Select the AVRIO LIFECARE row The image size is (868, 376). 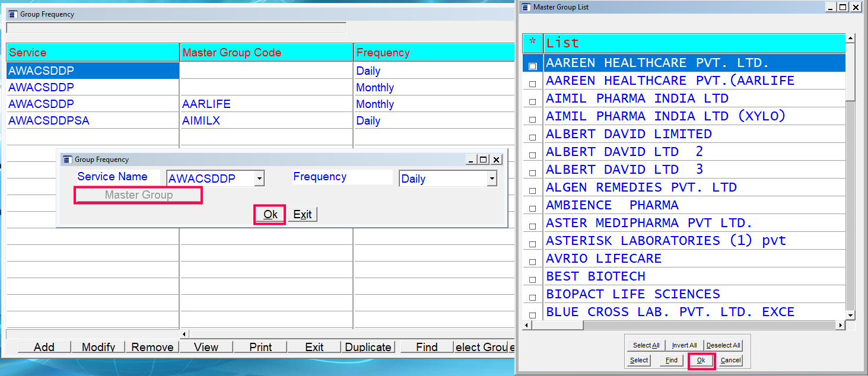pyautogui.click(x=694, y=259)
